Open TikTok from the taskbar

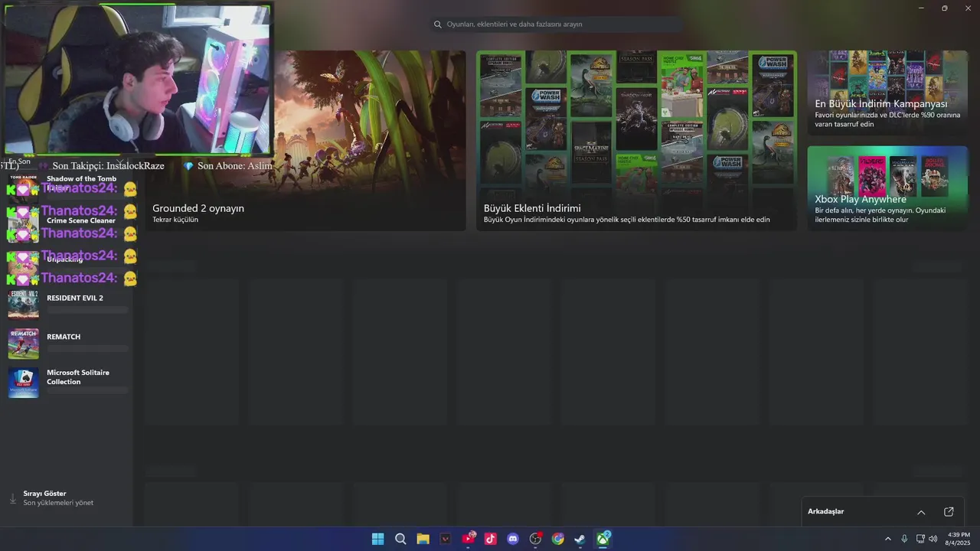pyautogui.click(x=491, y=539)
